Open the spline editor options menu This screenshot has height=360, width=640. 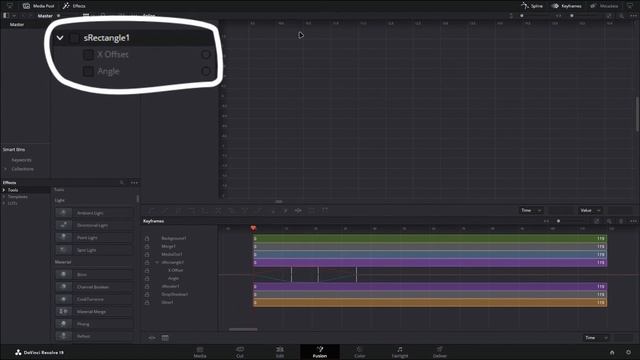(633, 16)
